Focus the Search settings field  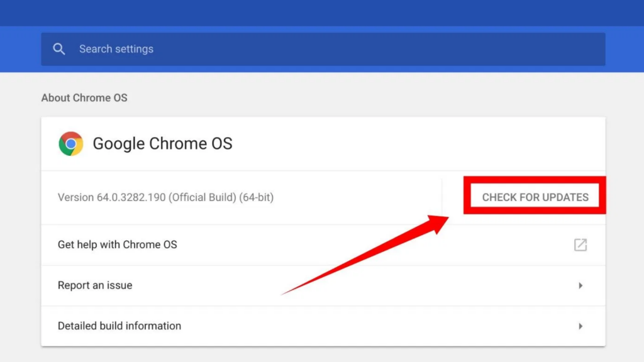(323, 49)
